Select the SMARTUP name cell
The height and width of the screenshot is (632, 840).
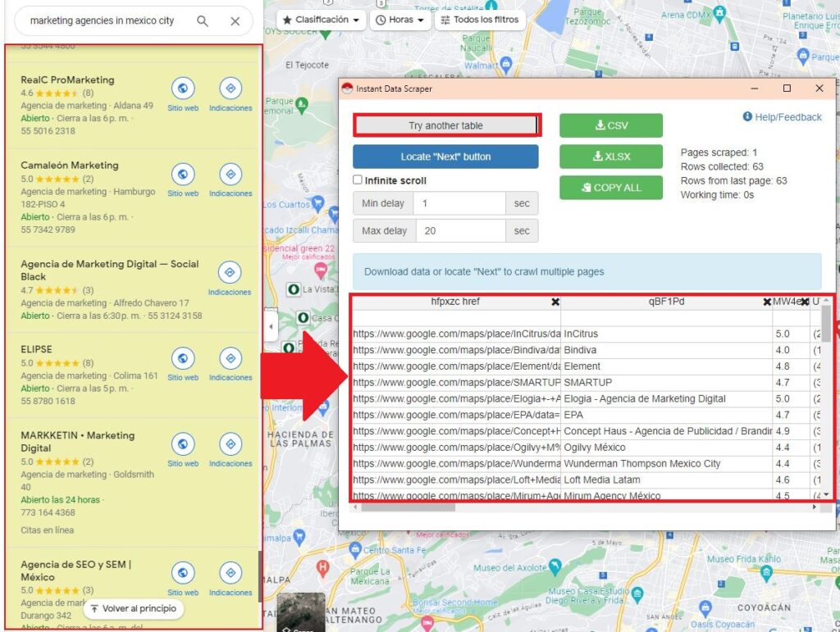(666, 383)
